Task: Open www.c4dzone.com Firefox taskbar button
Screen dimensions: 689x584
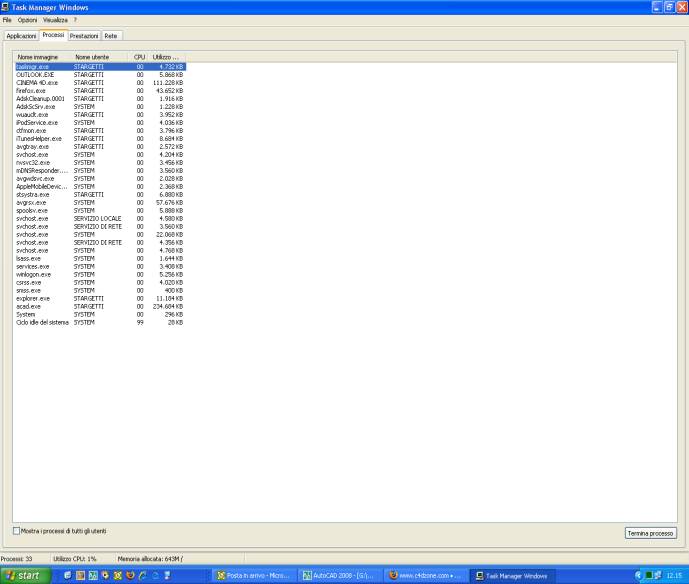Action: tap(426, 575)
